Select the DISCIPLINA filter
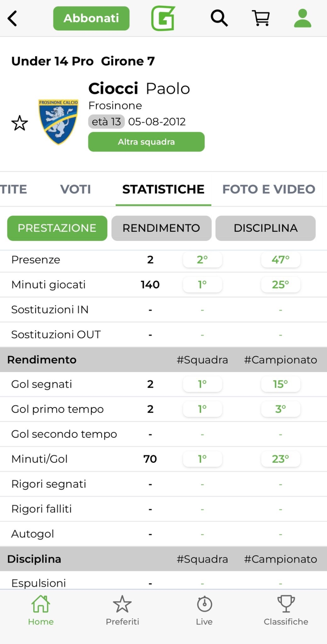 pos(265,228)
